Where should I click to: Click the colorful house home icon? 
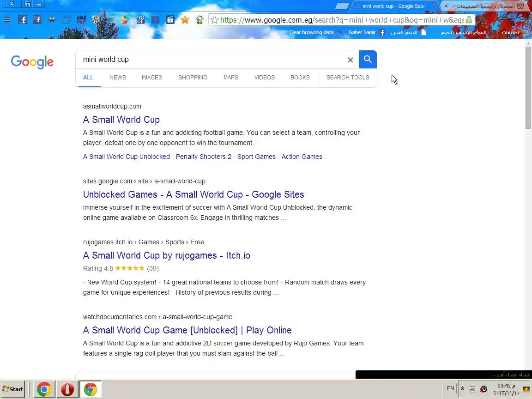click(199, 20)
